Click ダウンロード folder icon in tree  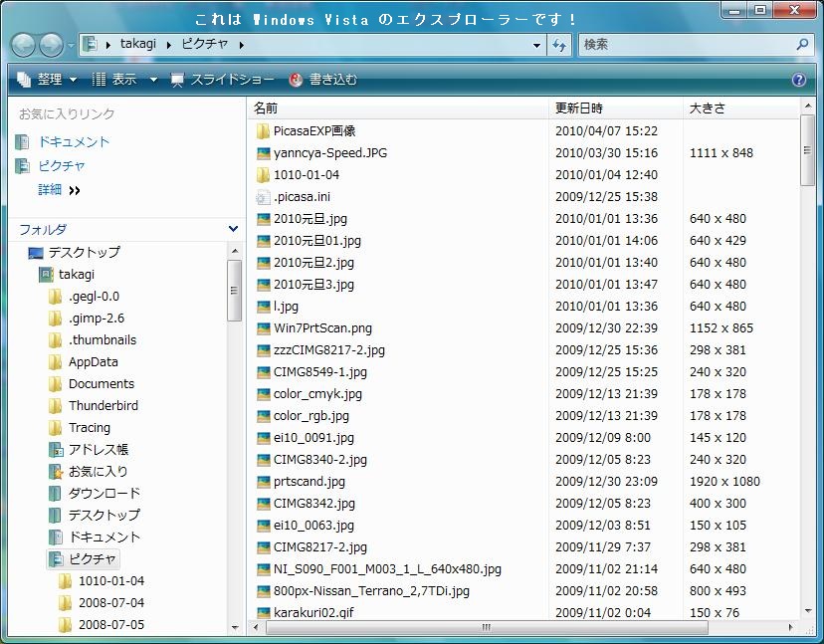point(55,494)
